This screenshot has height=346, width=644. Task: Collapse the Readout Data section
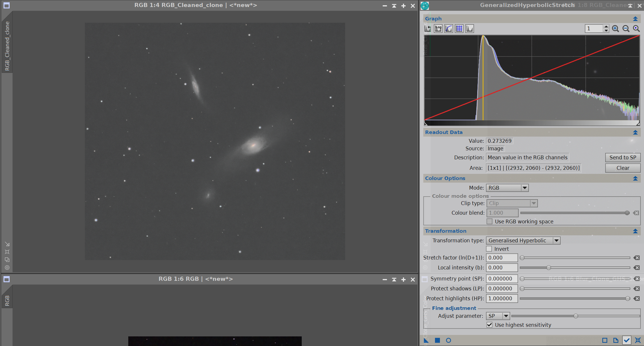(635, 132)
